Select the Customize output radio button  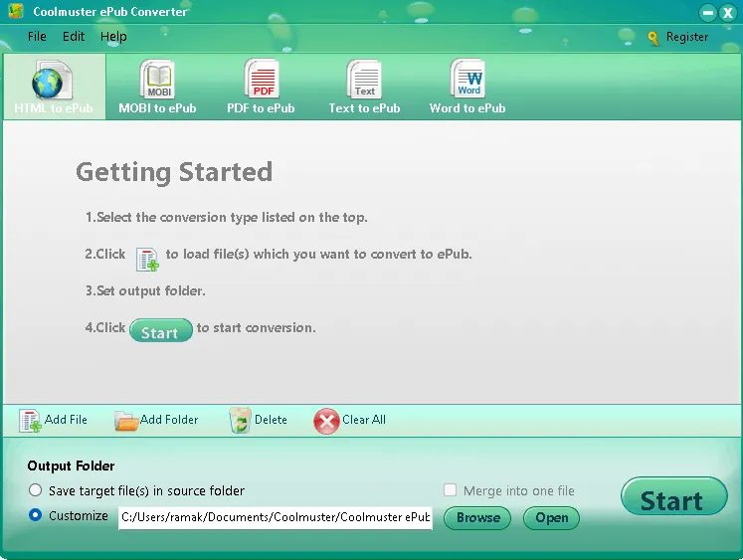coord(36,516)
